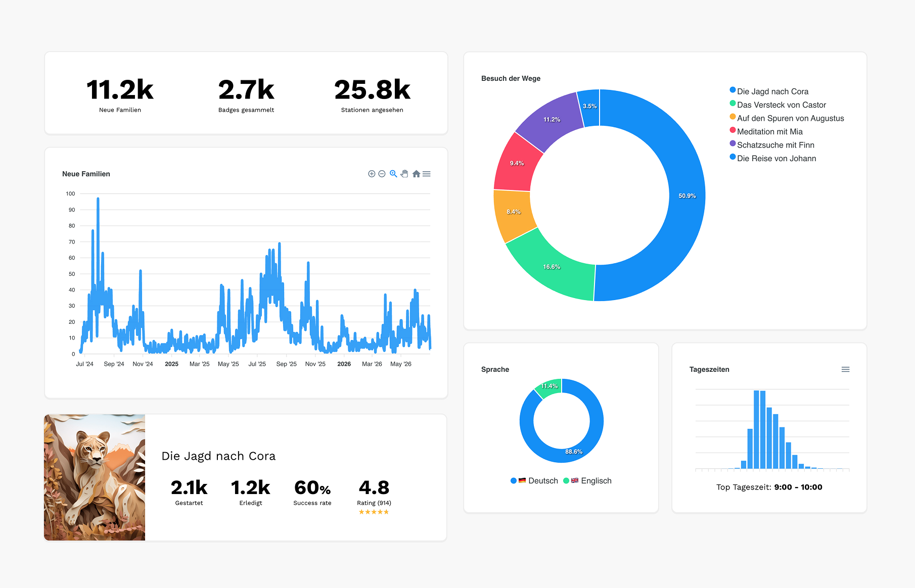
Task: Click the 11.2% purple donut segment
Action: pyautogui.click(x=552, y=120)
